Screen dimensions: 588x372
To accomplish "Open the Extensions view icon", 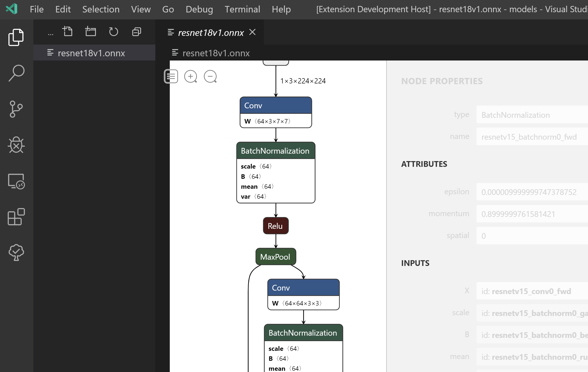I will (x=16, y=217).
